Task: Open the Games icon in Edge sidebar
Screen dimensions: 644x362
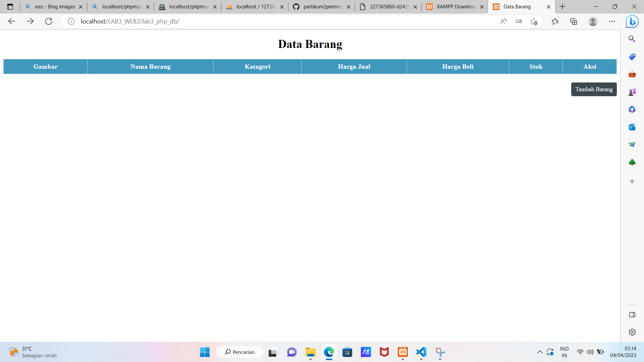Action: (632, 92)
